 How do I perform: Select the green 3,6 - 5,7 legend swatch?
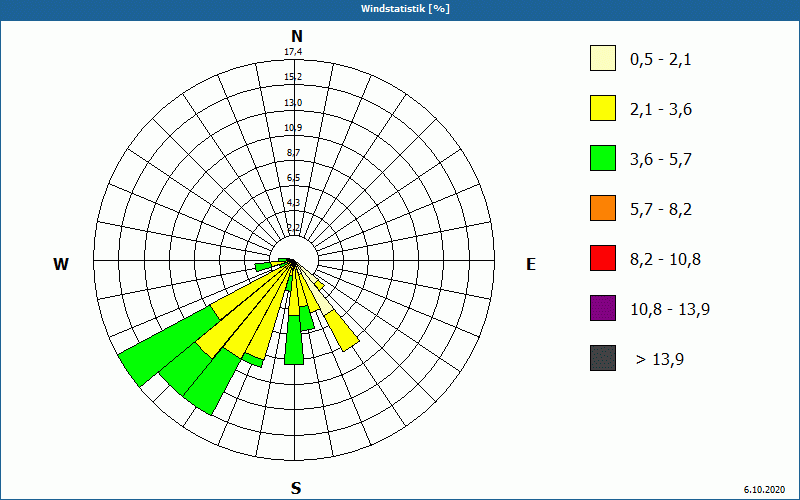point(603,158)
